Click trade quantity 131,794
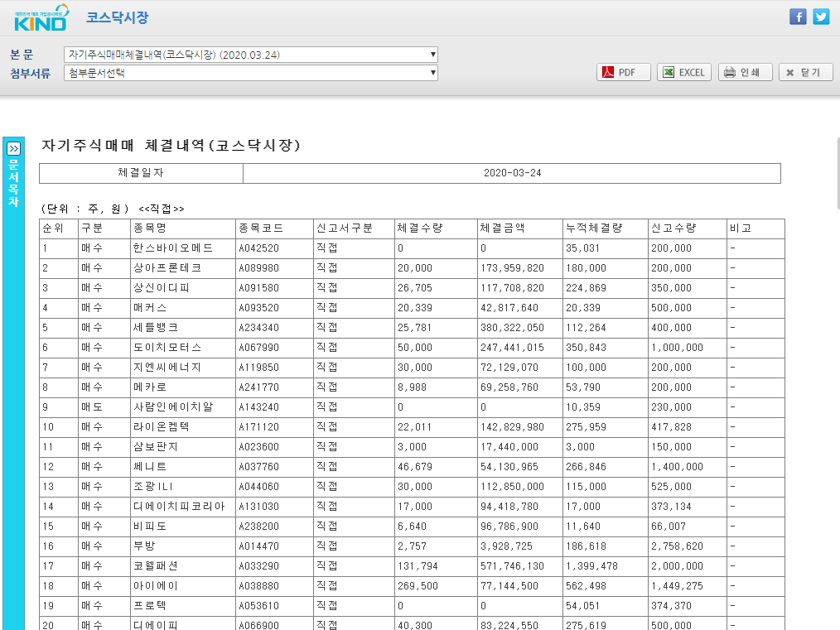This screenshot has width=840, height=630. coord(418,566)
